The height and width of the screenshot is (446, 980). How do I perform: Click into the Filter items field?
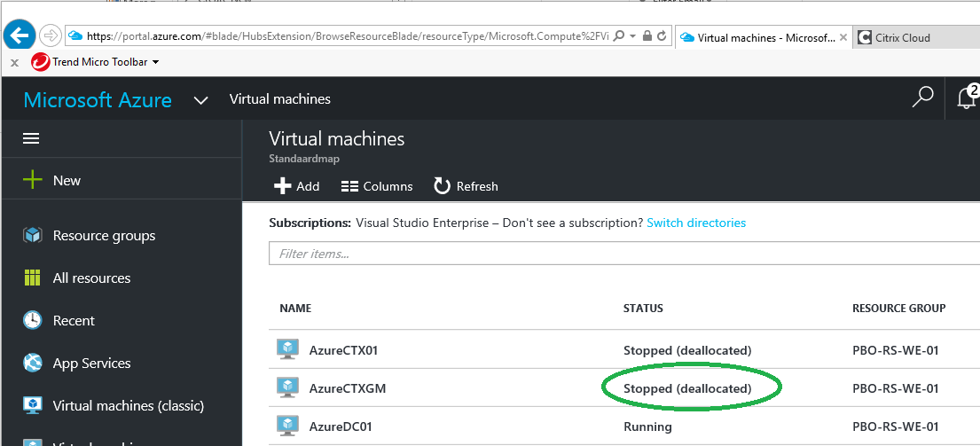[x=624, y=254]
